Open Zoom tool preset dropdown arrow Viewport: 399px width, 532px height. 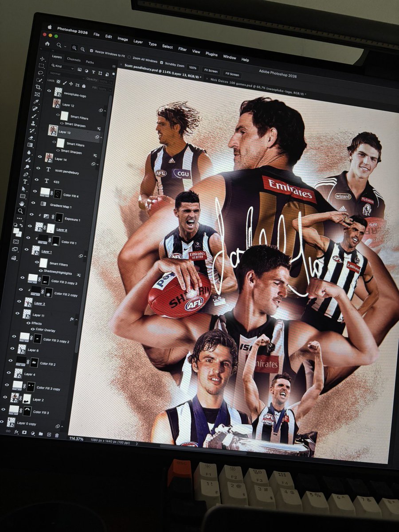65,46
